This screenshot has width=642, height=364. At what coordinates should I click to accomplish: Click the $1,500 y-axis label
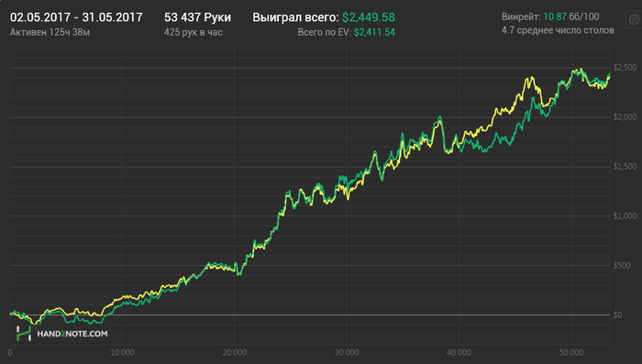point(625,167)
